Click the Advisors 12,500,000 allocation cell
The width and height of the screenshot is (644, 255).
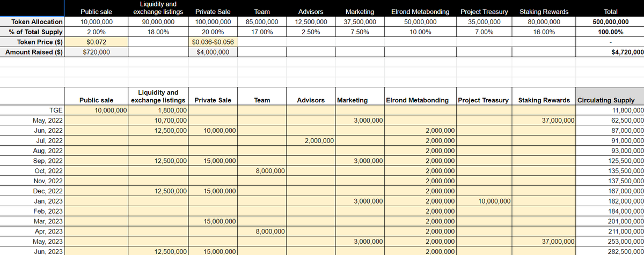[310, 22]
